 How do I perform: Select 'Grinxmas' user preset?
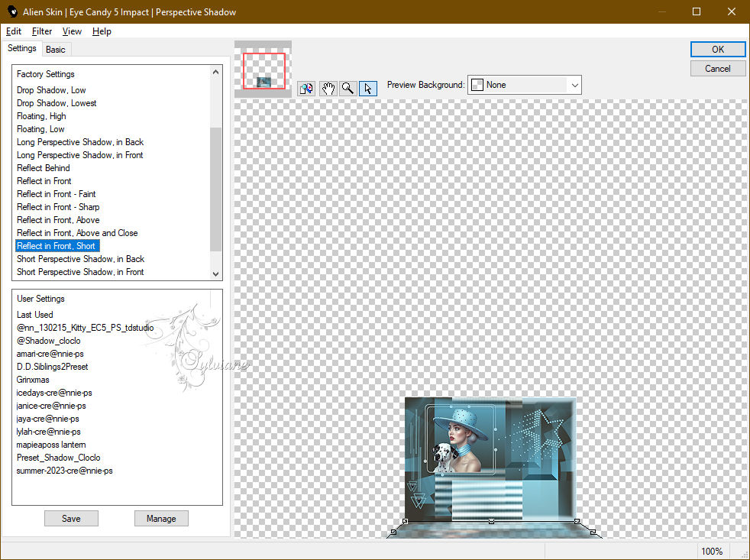coord(33,379)
